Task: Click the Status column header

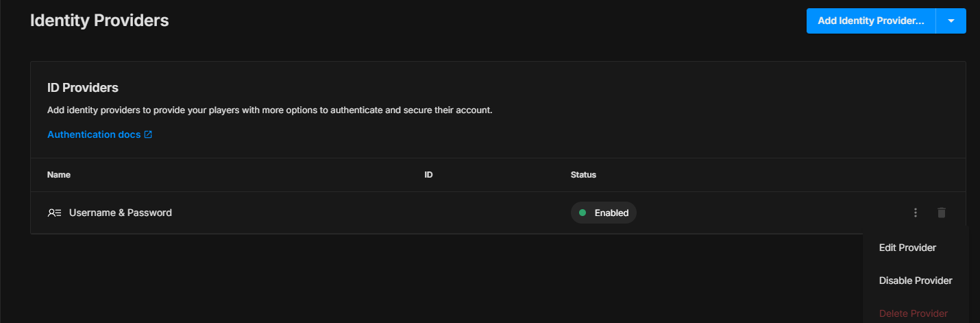Action: pyautogui.click(x=583, y=175)
